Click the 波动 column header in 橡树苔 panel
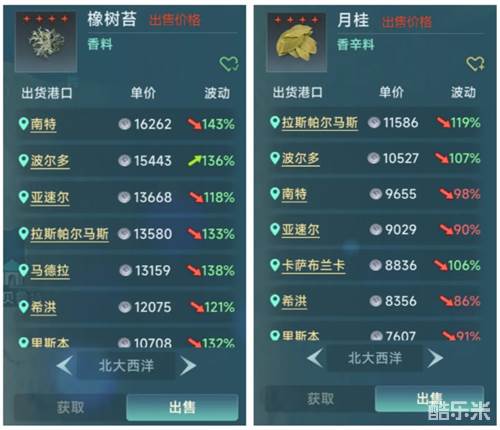500x430 pixels. pyautogui.click(x=217, y=93)
